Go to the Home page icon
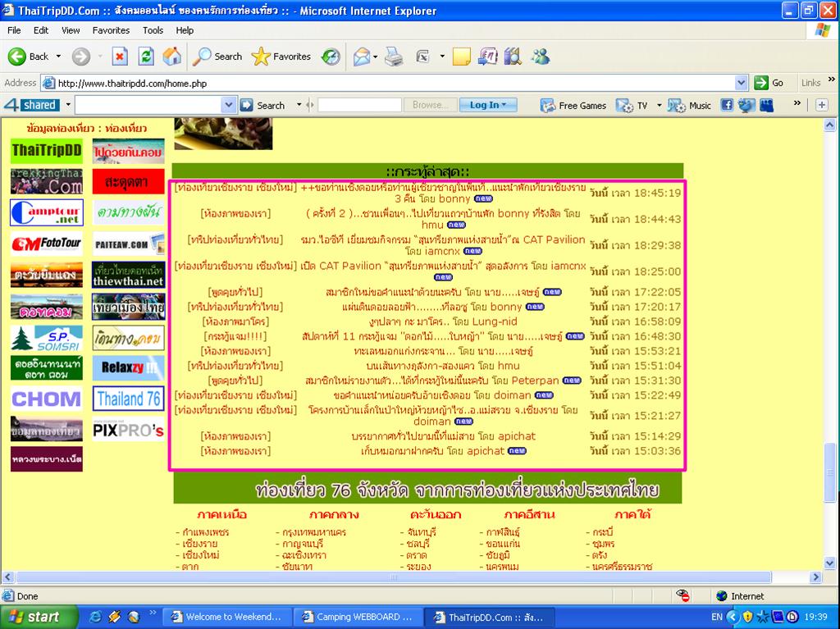The height and width of the screenshot is (629, 840). pos(172,57)
